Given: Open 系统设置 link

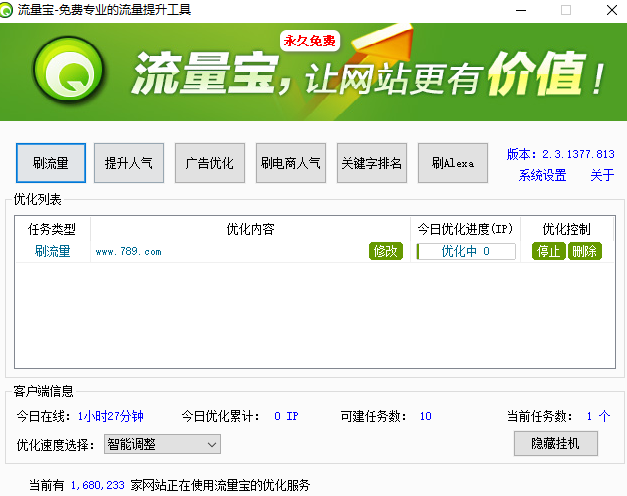Looking at the screenshot, I should (x=542, y=175).
